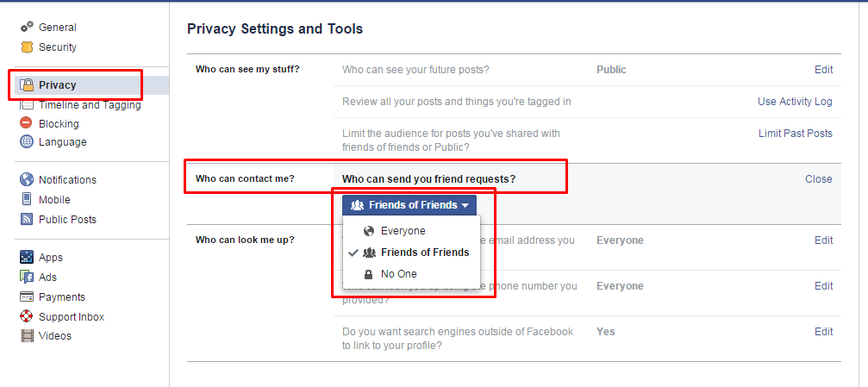Screen dimensions: 868x387
Task: Open Timeline and Tagging settings
Action: (90, 105)
